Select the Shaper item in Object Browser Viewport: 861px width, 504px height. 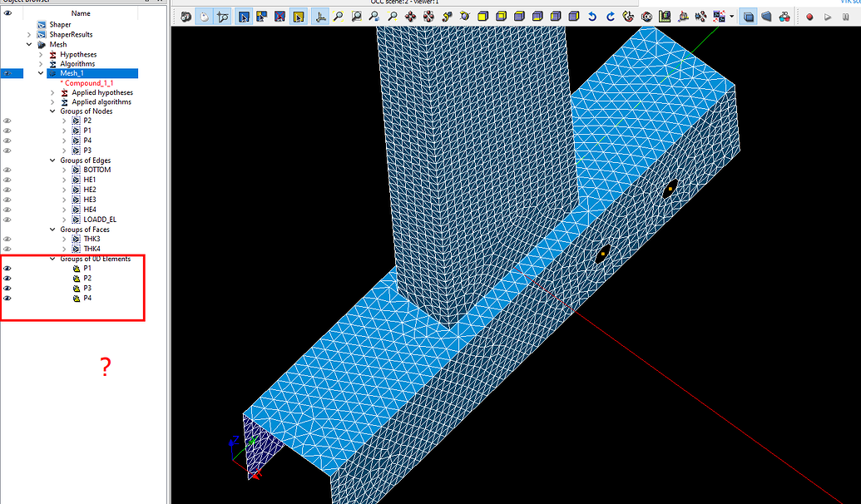(60, 25)
